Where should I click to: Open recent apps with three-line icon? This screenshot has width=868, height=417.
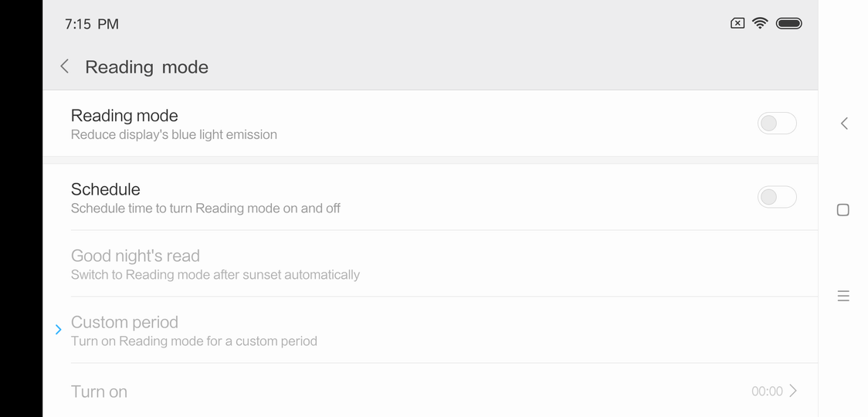pos(843,296)
